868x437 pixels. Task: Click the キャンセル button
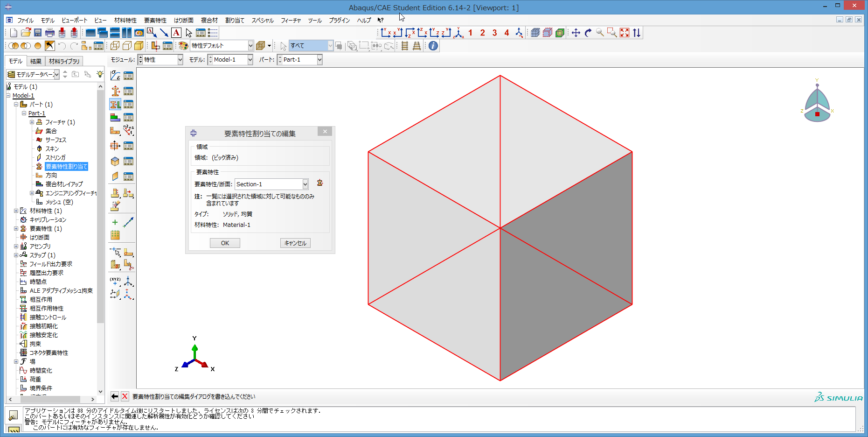tap(295, 243)
